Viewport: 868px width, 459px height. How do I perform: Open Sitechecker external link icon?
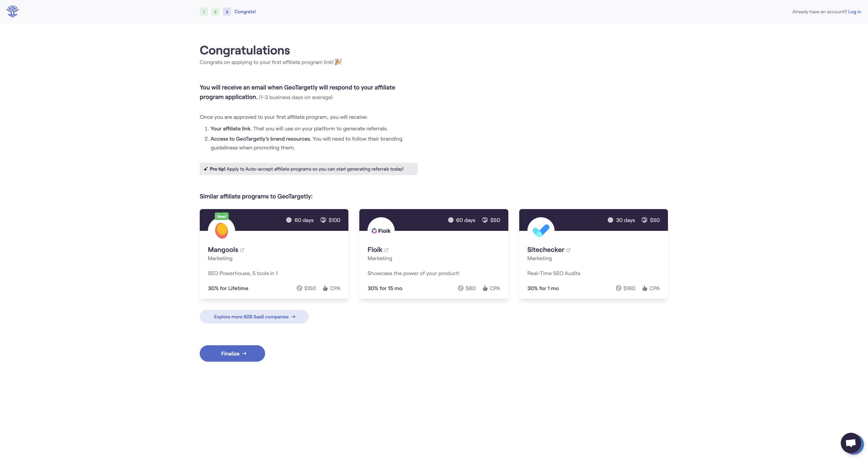[568, 250]
